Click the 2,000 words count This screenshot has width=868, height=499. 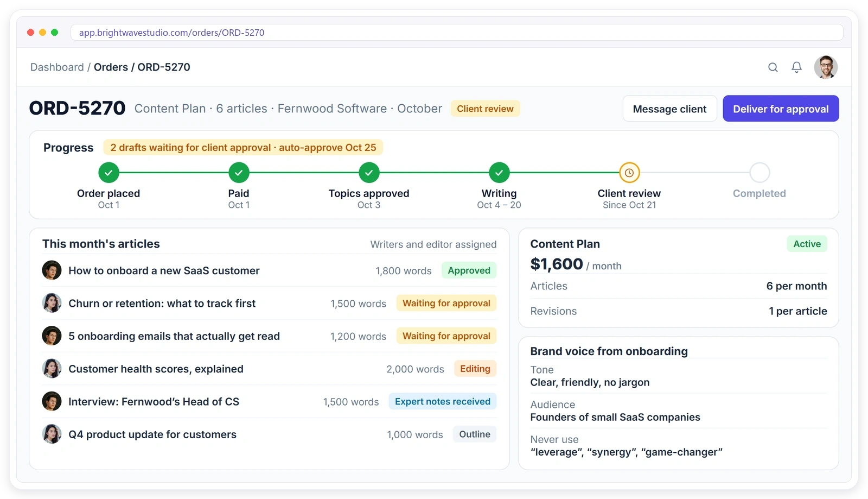click(x=415, y=369)
